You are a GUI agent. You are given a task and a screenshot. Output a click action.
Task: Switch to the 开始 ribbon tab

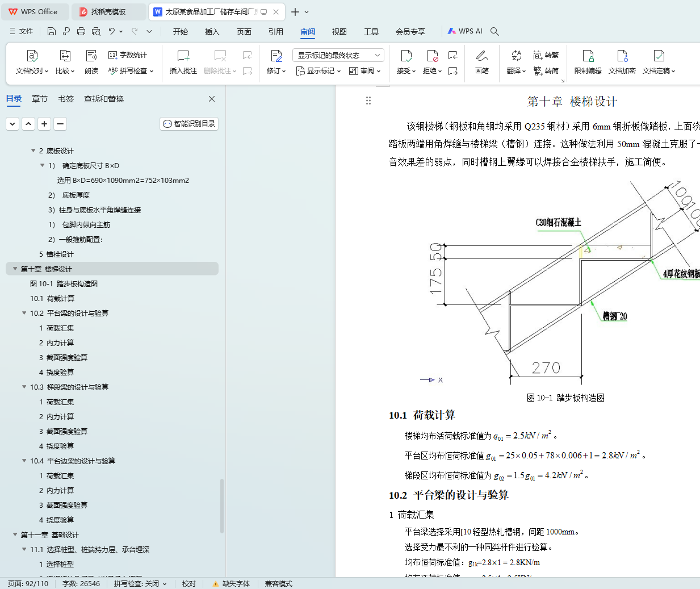[181, 32]
